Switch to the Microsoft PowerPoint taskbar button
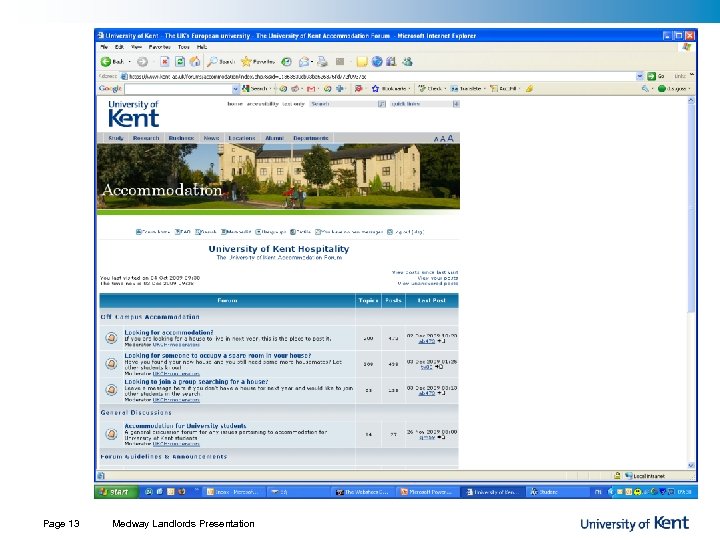Image resolution: width=720 pixels, height=540 pixels. 427,492
